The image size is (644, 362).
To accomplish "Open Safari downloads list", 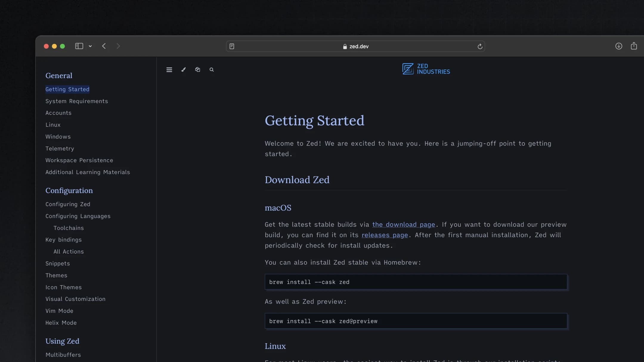I will (x=619, y=46).
